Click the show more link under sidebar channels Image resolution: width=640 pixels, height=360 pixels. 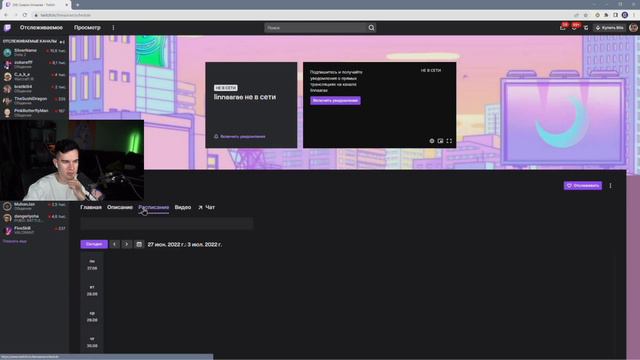[x=15, y=241]
